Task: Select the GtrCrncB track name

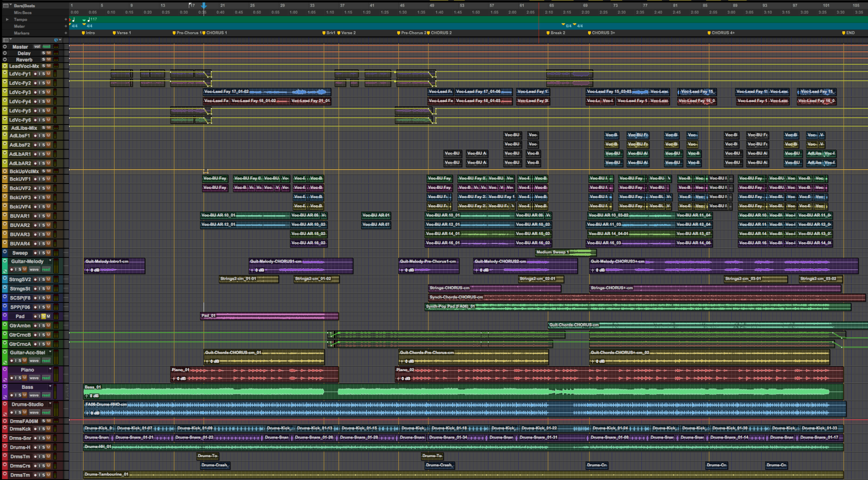Action: 20,335
